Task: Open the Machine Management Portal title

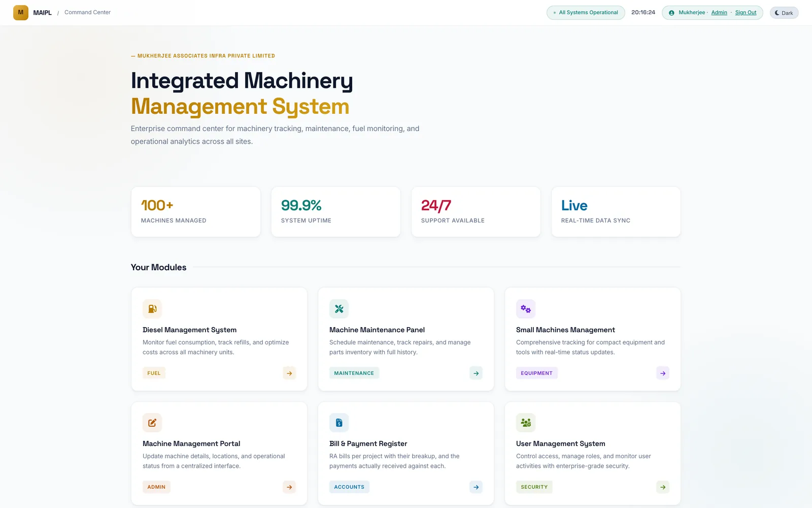Action: [191, 443]
